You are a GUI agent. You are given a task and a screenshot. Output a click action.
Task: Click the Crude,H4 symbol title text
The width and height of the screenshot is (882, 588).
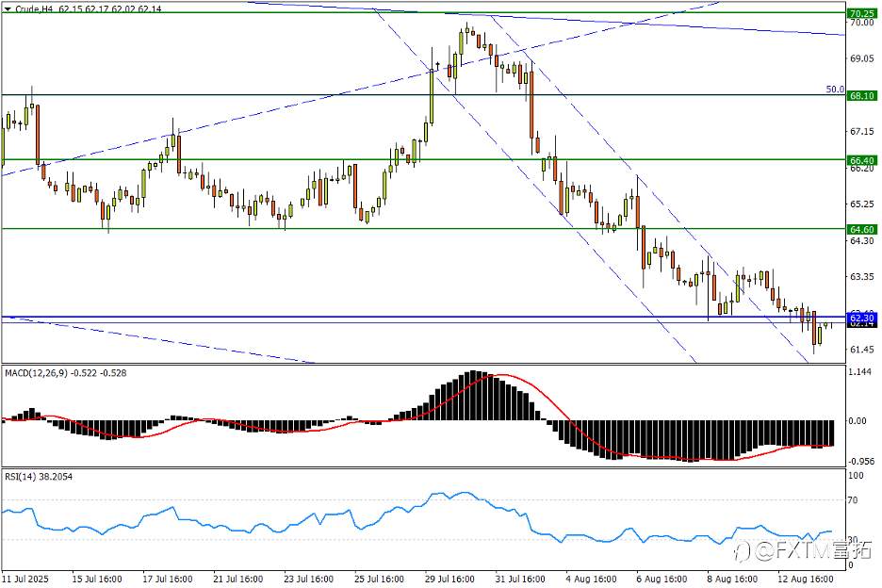coord(34,9)
